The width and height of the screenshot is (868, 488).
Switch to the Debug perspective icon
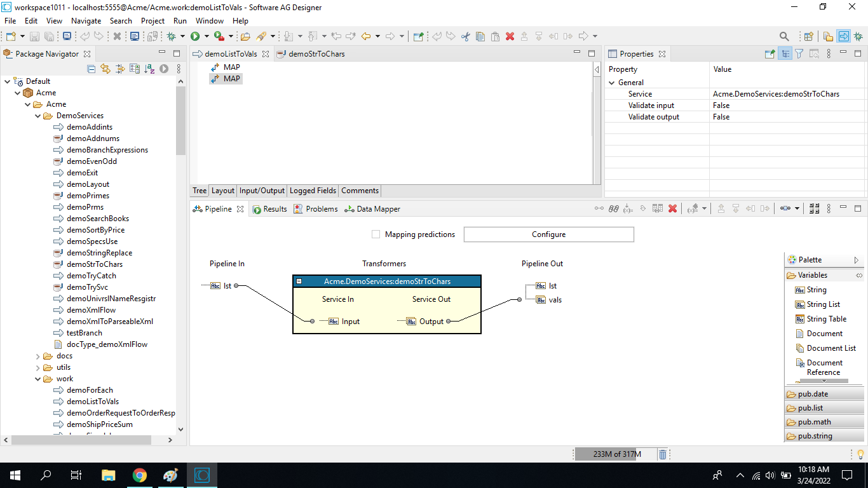858,36
